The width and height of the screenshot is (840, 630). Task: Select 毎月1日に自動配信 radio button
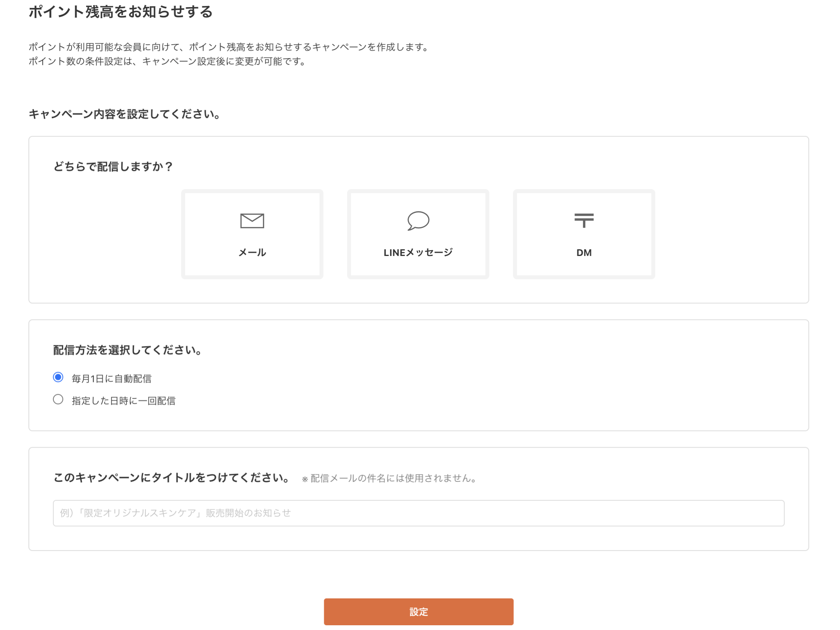pos(58,378)
